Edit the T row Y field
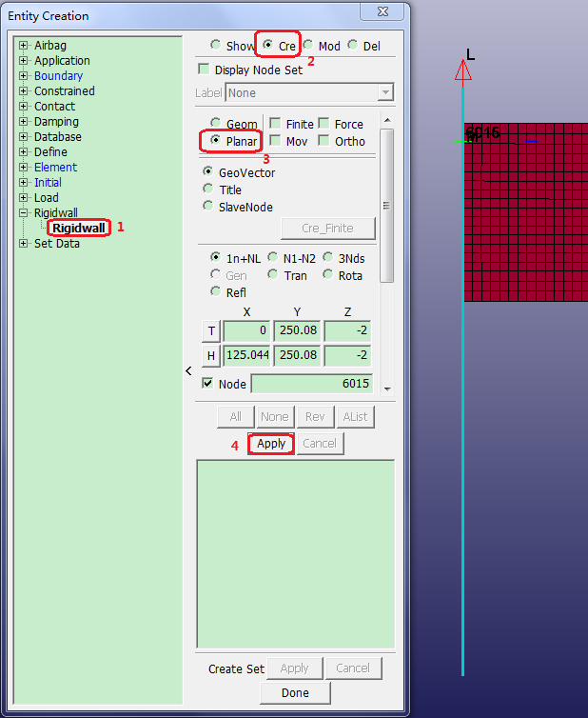The width and height of the screenshot is (588, 718). pyautogui.click(x=297, y=330)
